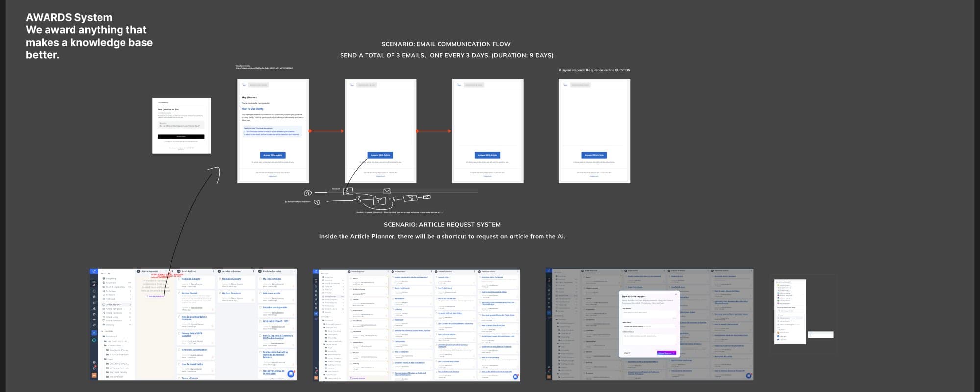
Task: Open the Published Articles column kebab menu in leftmost mockup
Action: tap(294, 271)
